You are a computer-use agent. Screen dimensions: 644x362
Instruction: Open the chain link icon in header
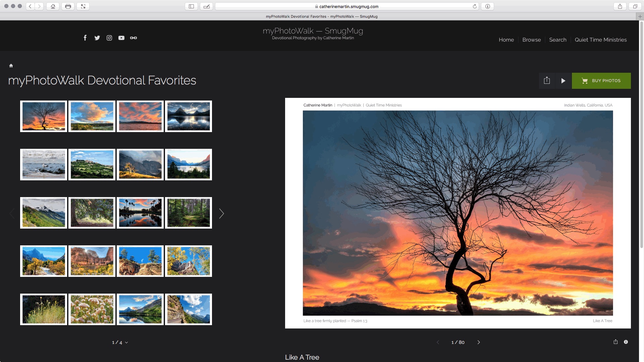click(x=133, y=38)
